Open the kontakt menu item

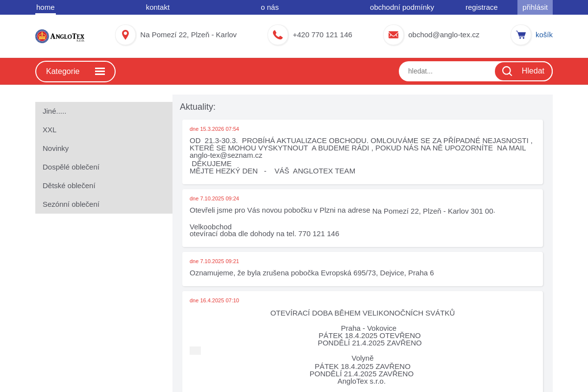[158, 7]
